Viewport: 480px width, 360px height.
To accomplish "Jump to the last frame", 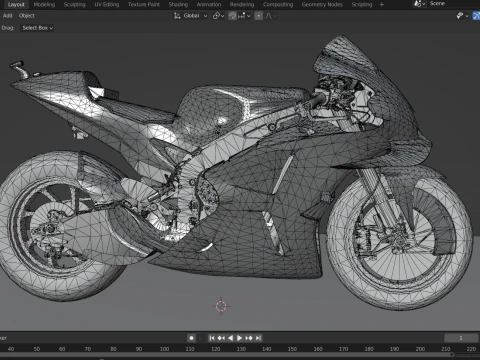I will coord(258,338).
